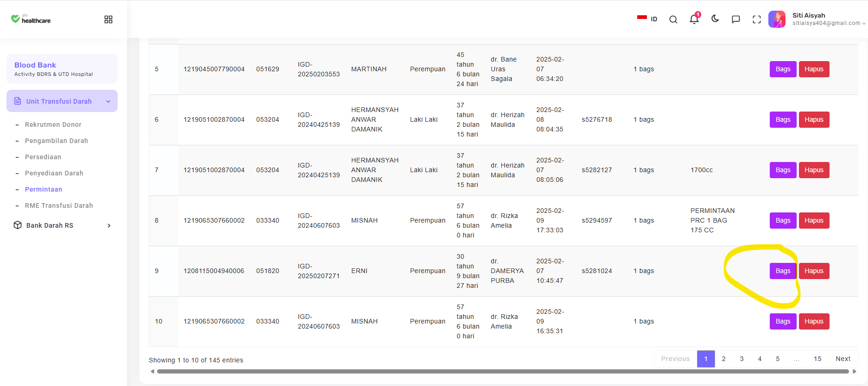868x386 pixels.
Task: Go to page 3 of entries
Action: coord(742,359)
